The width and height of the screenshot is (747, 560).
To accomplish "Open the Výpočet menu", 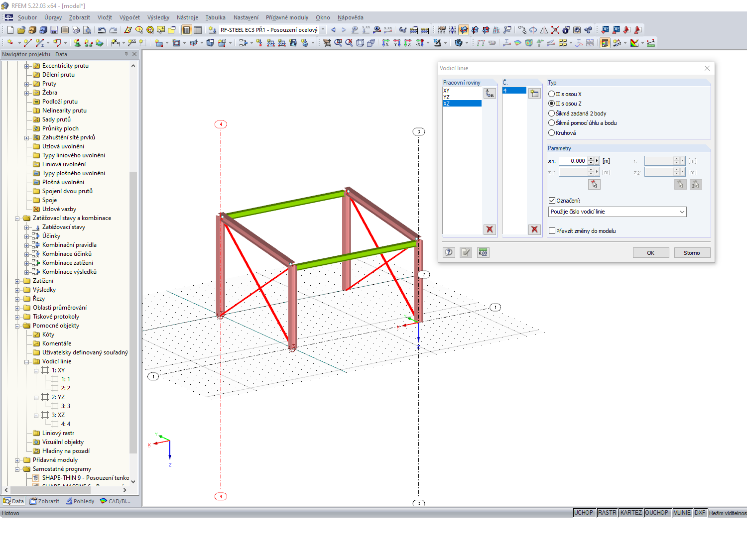I will click(129, 17).
